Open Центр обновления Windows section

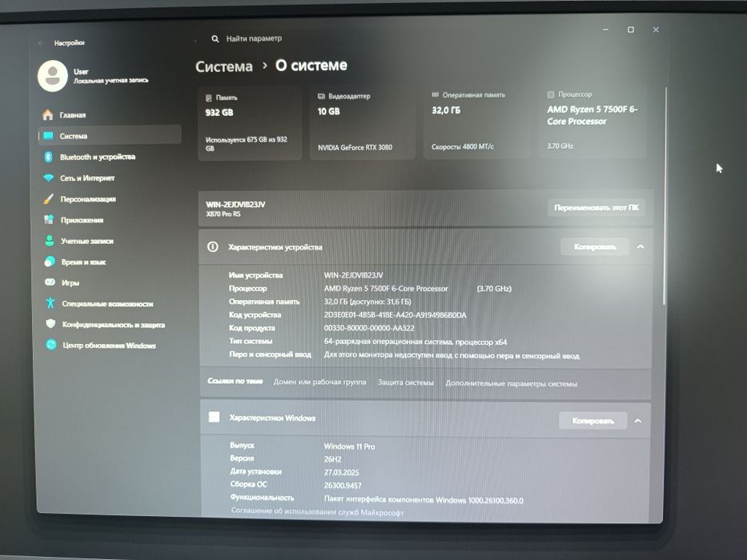110,346
